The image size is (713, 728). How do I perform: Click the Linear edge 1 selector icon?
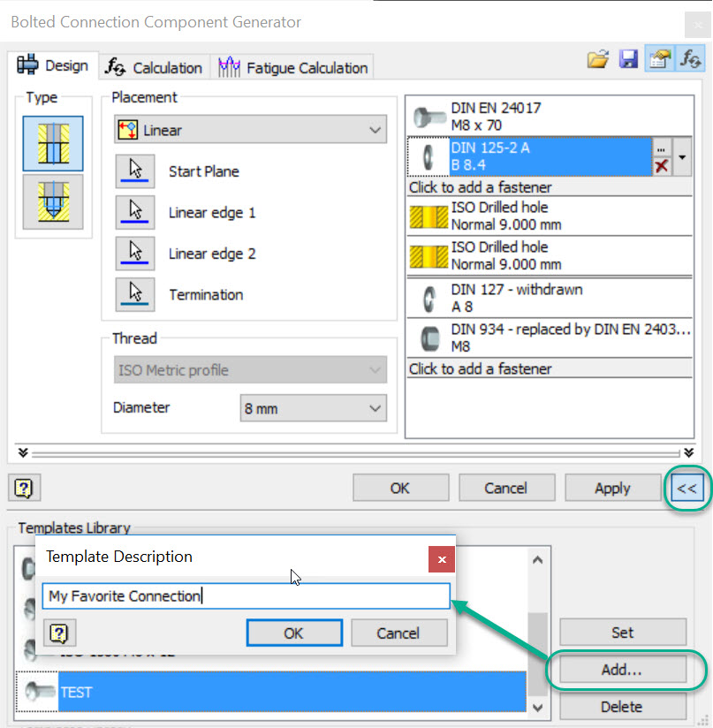[135, 213]
